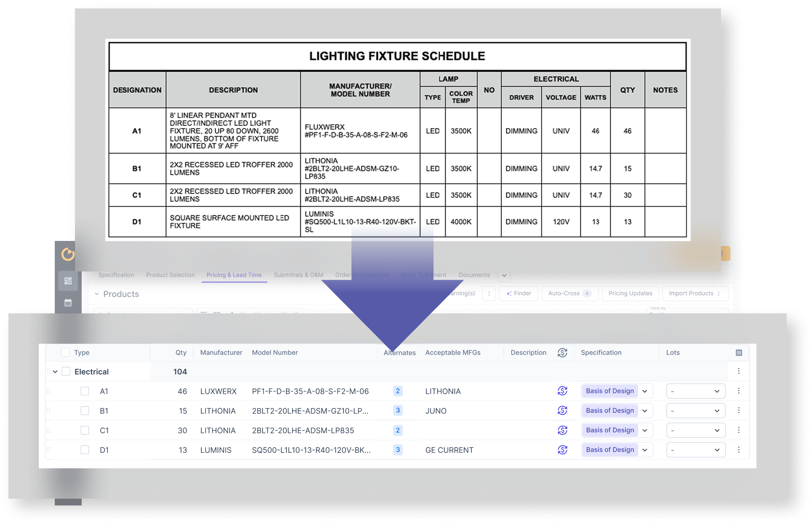
Task: Click the sync icon in B1 row
Action: click(x=562, y=410)
